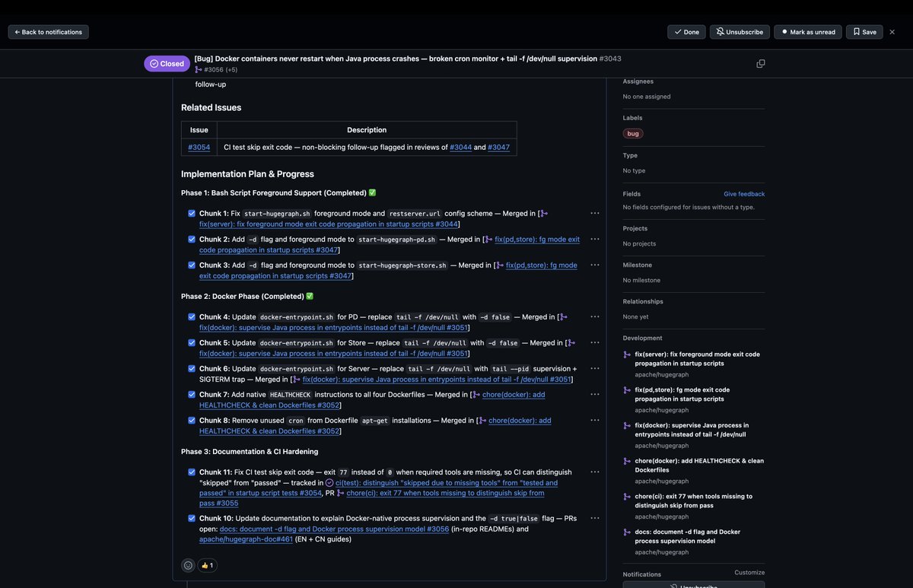Viewport: 913px width, 588px height.
Task: Open Development item fix(pd,store) fg mode PR
Action: [x=682, y=394]
